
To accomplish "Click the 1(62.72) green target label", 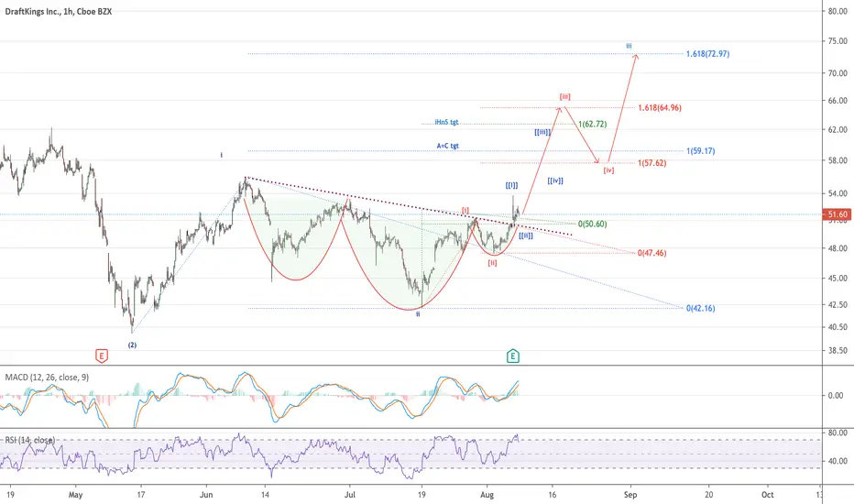I will coord(592,124).
